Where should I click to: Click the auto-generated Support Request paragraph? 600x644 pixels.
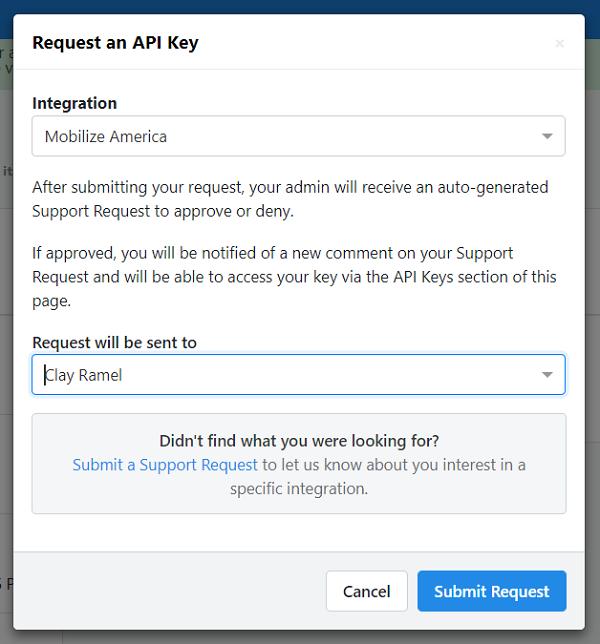tap(290, 199)
